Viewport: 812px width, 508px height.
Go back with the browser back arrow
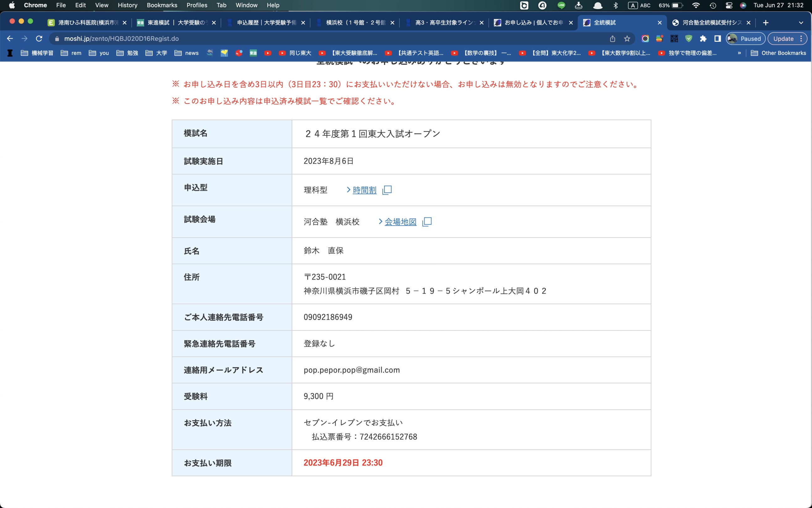pyautogui.click(x=10, y=39)
